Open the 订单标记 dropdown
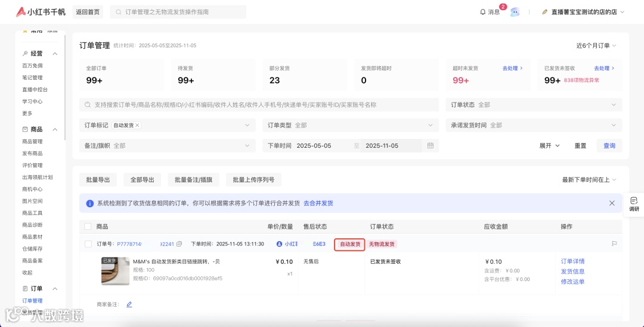 click(x=167, y=125)
